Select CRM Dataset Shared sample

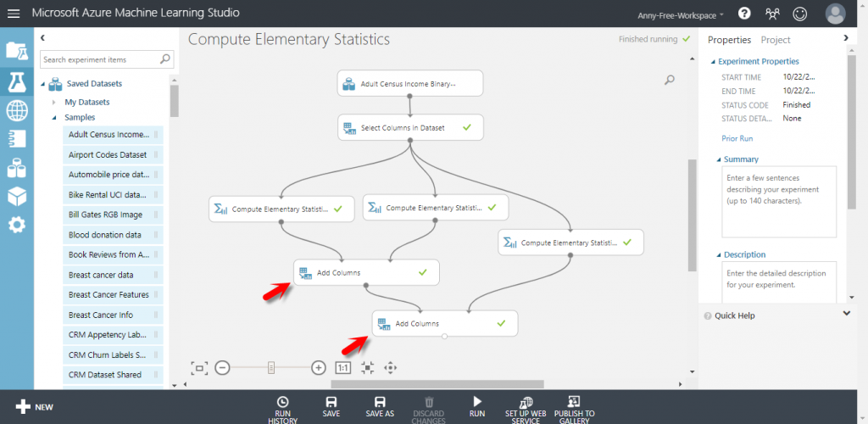pos(113,375)
